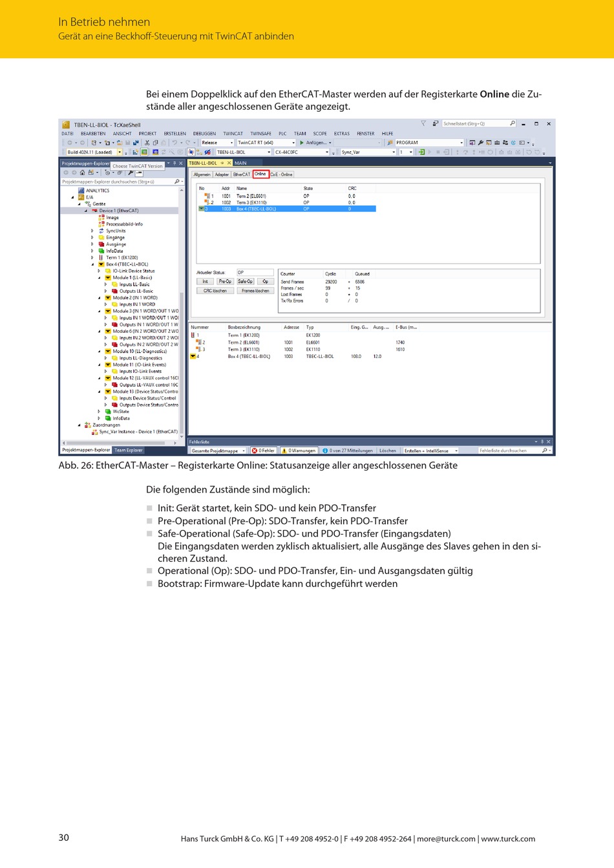Click the feedback icon beside Schnellstart box
Screen dimensions: 614x868
point(436,123)
